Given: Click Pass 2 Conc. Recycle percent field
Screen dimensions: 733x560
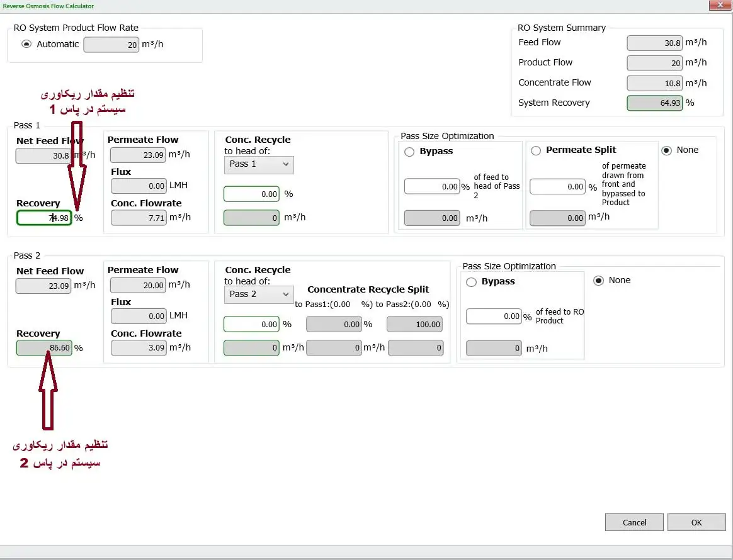Looking at the screenshot, I should coord(251,325).
